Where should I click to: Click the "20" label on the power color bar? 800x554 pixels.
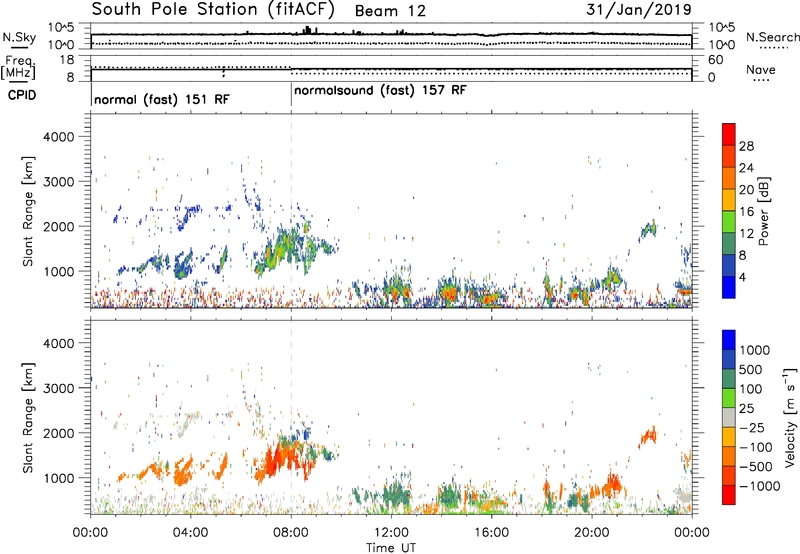[746, 190]
